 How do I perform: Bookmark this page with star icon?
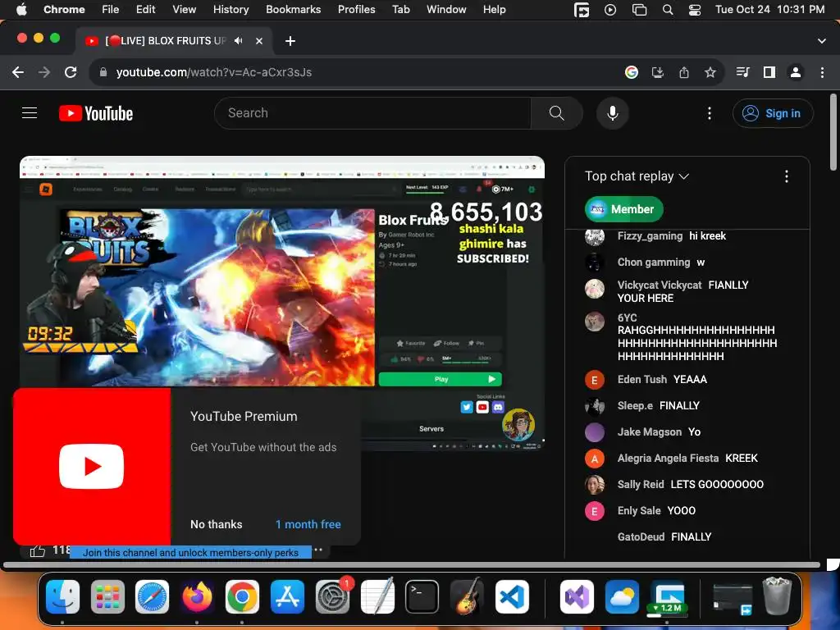pos(710,72)
